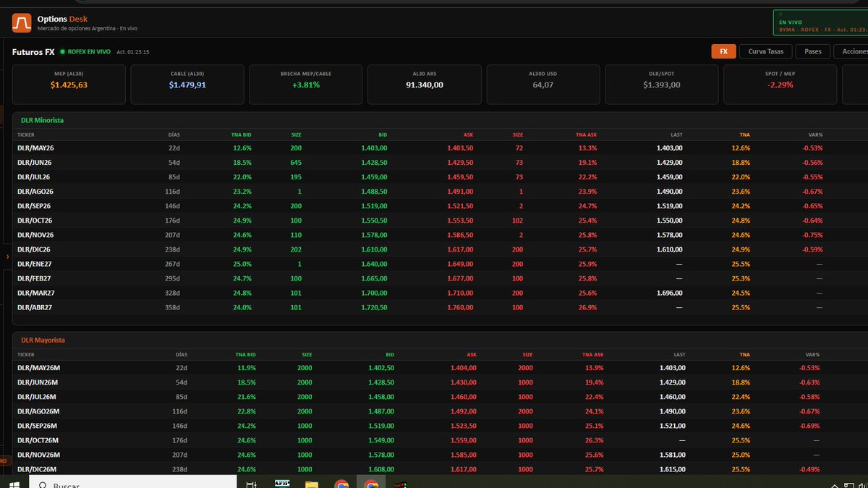Click the bid price 1.720,50

(x=374, y=307)
